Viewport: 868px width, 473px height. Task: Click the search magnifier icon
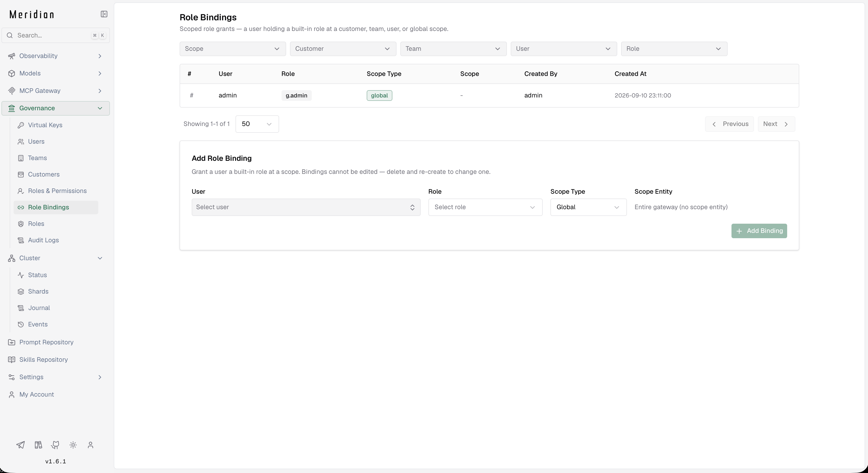(10, 35)
